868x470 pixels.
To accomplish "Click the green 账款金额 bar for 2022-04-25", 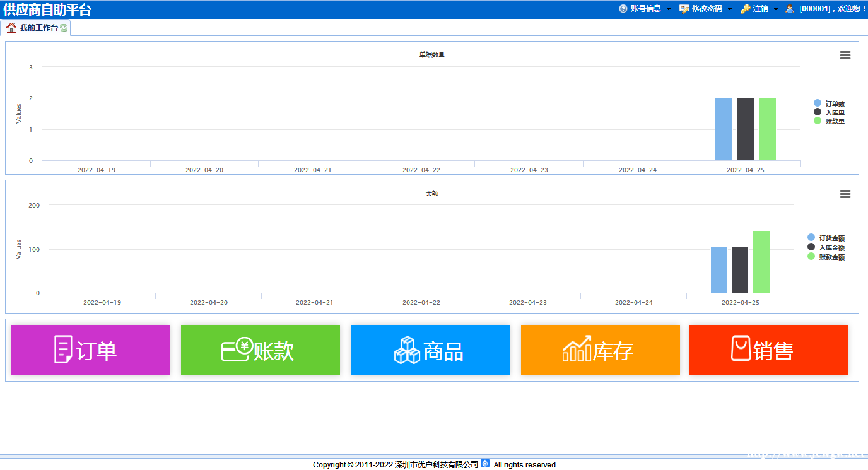I will pyautogui.click(x=761, y=262).
